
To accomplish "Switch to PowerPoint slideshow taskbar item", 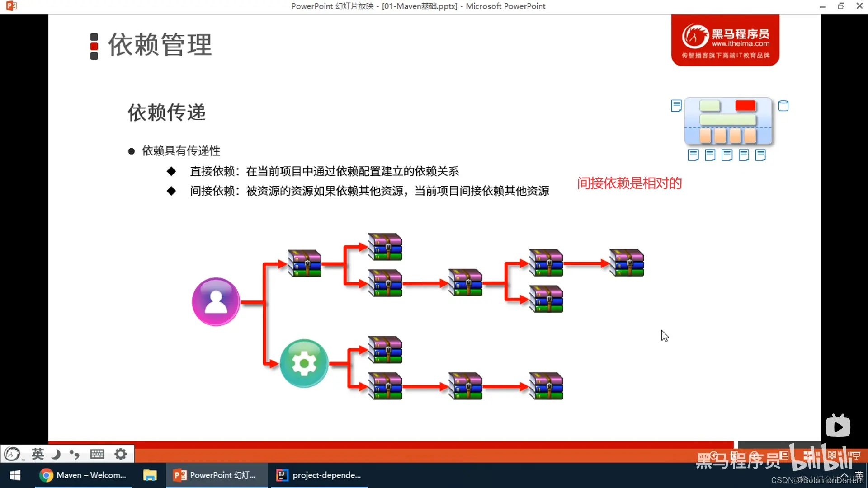I will (216, 475).
